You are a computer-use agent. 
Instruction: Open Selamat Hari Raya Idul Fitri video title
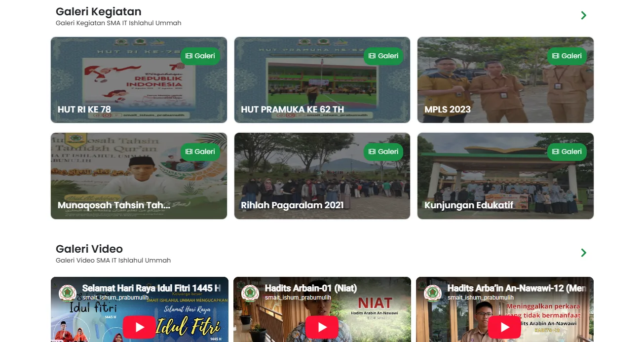(x=152, y=288)
